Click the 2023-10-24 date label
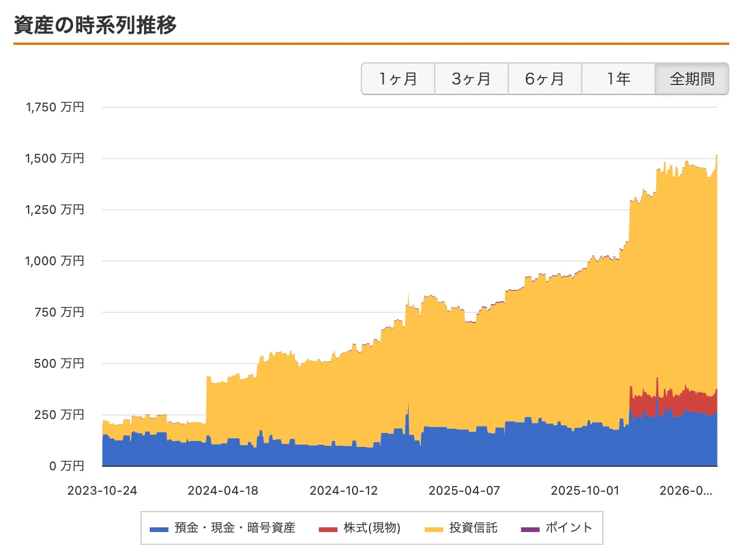 pyautogui.click(x=102, y=491)
